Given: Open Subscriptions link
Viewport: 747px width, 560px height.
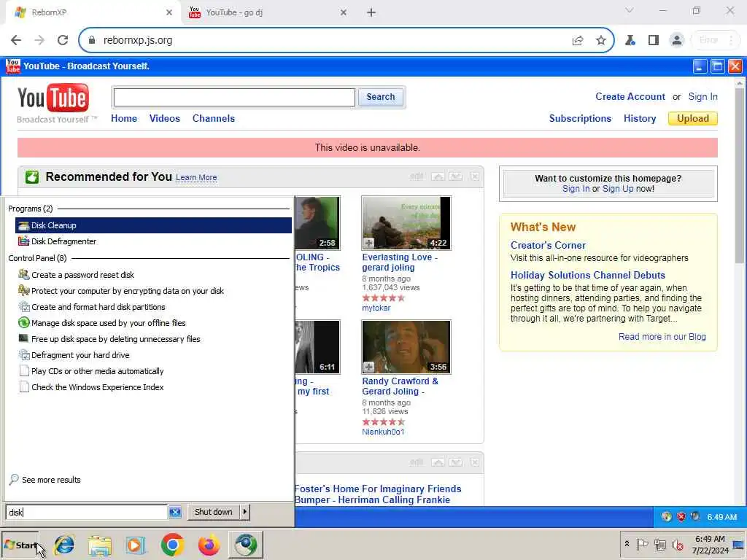Looking at the screenshot, I should tap(580, 119).
